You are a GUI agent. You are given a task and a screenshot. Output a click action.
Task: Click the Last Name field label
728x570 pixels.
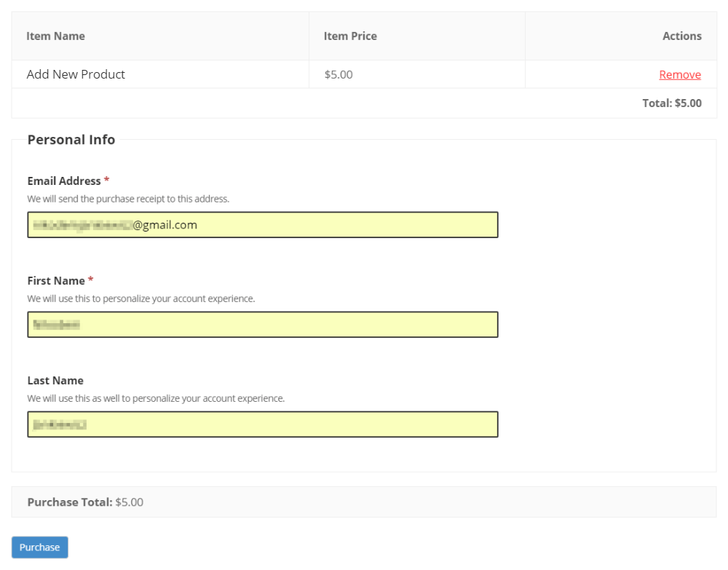pos(55,380)
